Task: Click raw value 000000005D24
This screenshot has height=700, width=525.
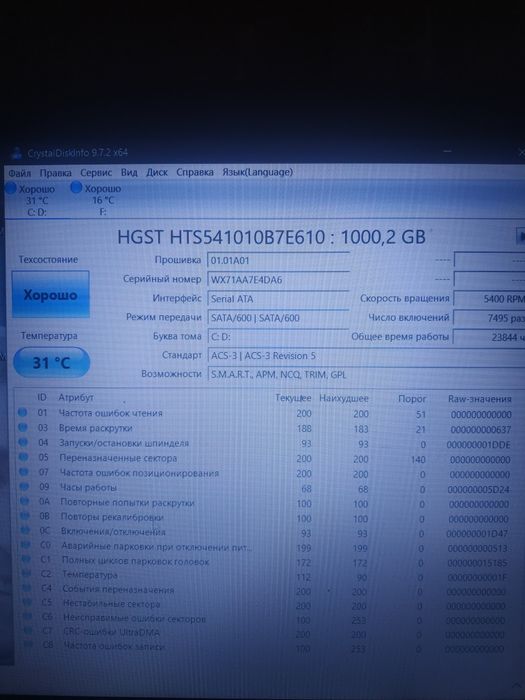Action: click(x=478, y=490)
